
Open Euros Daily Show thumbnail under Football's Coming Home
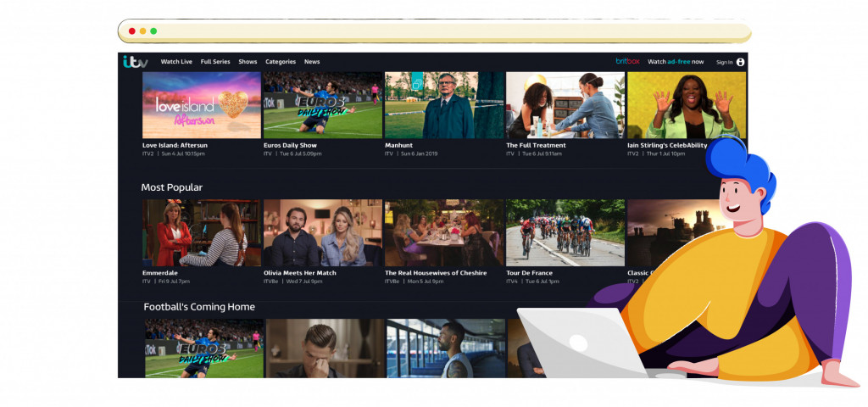(x=203, y=348)
